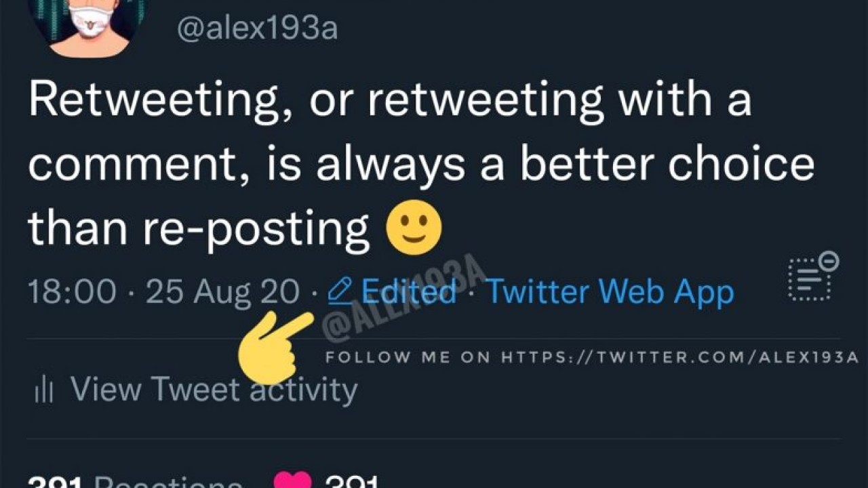Image resolution: width=868 pixels, height=488 pixels.
Task: Click the 25 Aug 20 date
Action: pos(222,292)
